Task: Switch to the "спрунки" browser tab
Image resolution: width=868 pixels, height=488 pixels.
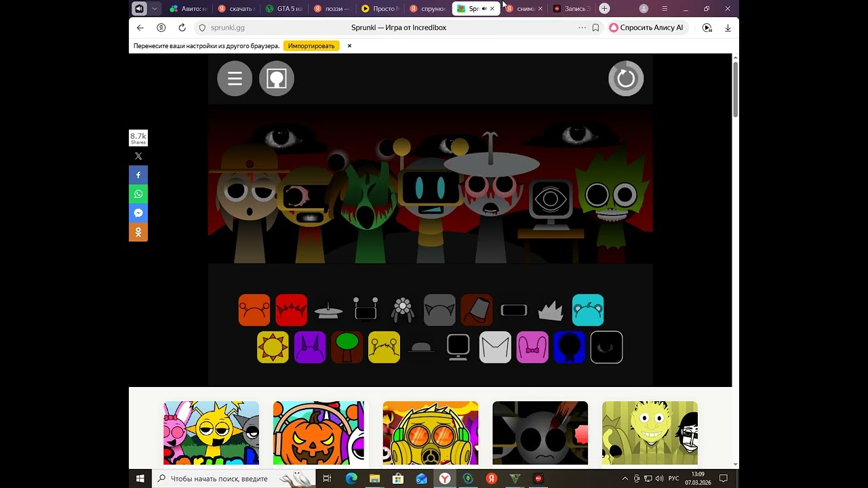Action: (x=428, y=9)
